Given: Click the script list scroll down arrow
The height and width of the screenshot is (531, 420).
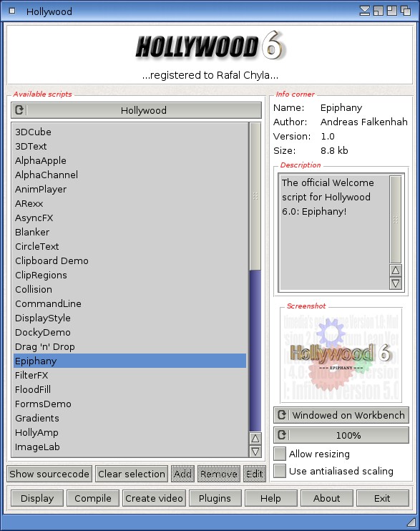Looking at the screenshot, I should click(255, 452).
